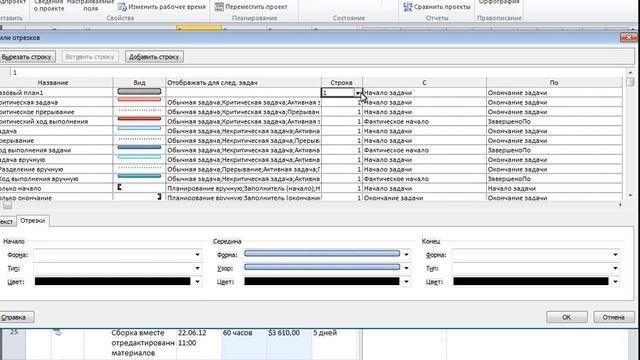
Task: Click the Только начало row name
Action: point(20,189)
